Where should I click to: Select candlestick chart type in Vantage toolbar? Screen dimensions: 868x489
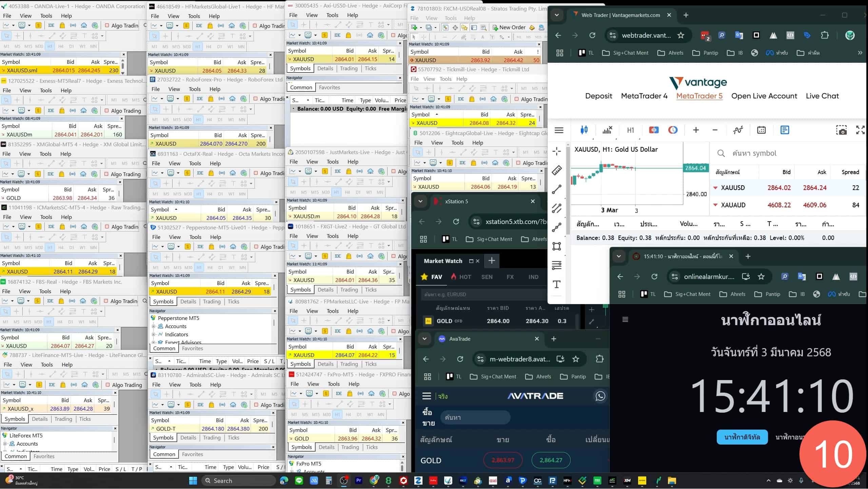[584, 130]
